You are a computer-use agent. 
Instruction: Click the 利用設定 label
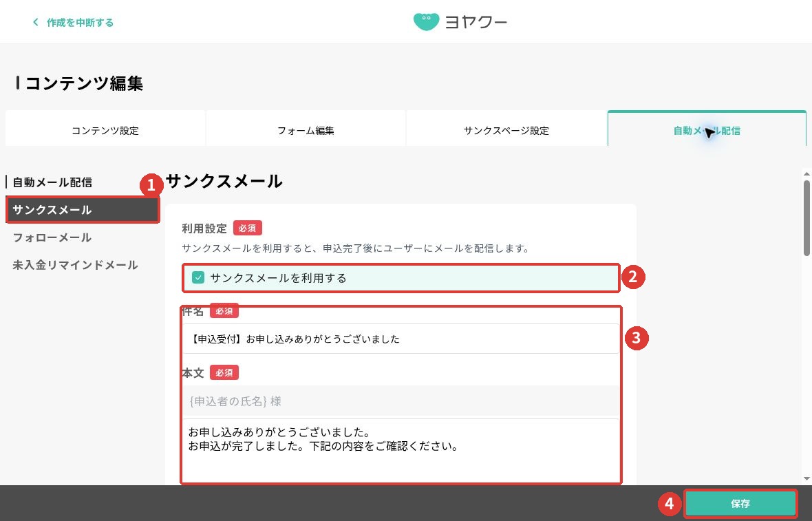click(x=204, y=228)
